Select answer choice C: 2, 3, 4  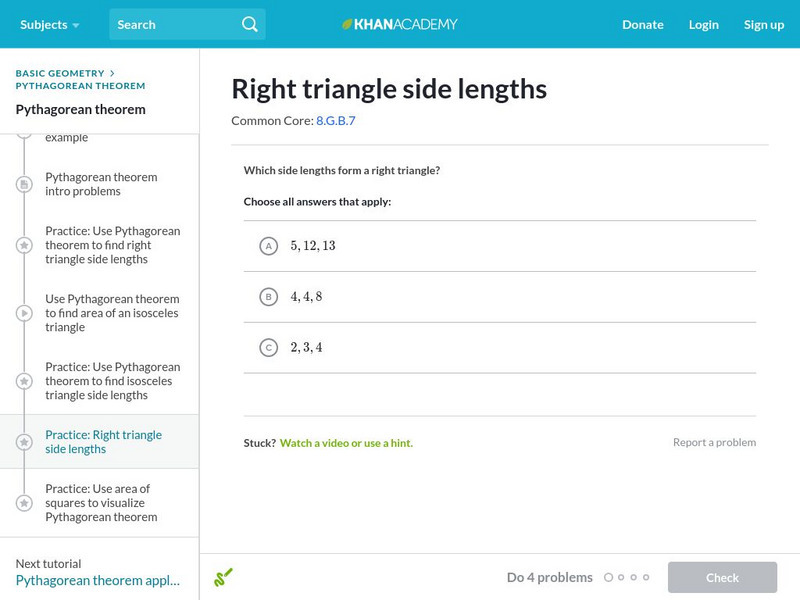click(x=268, y=348)
